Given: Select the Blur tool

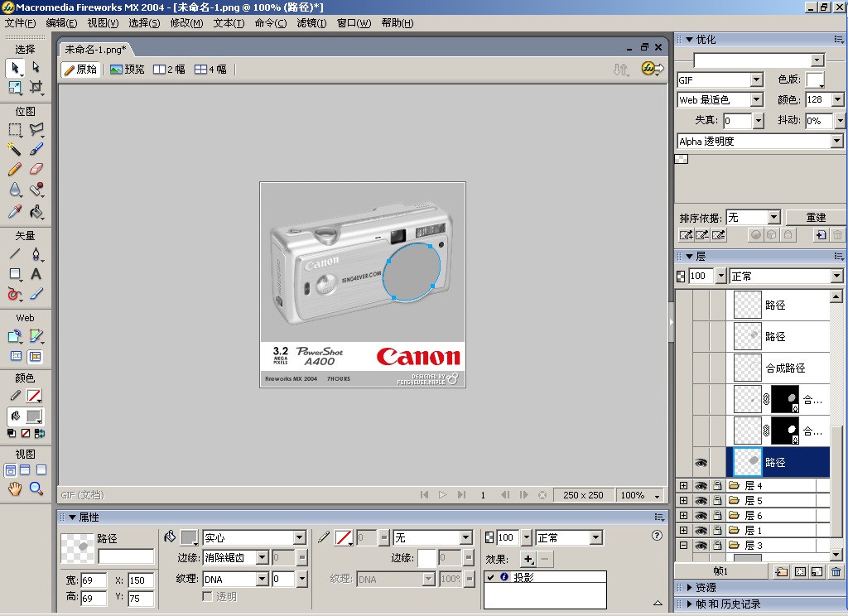Looking at the screenshot, I should 15,190.
